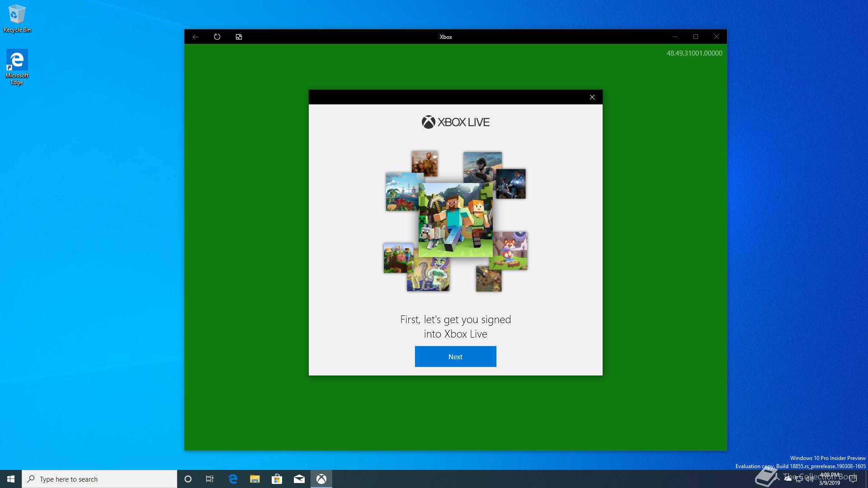Select the Gears of War thumbnail
Image resolution: width=868 pixels, height=488 pixels.
click(511, 184)
